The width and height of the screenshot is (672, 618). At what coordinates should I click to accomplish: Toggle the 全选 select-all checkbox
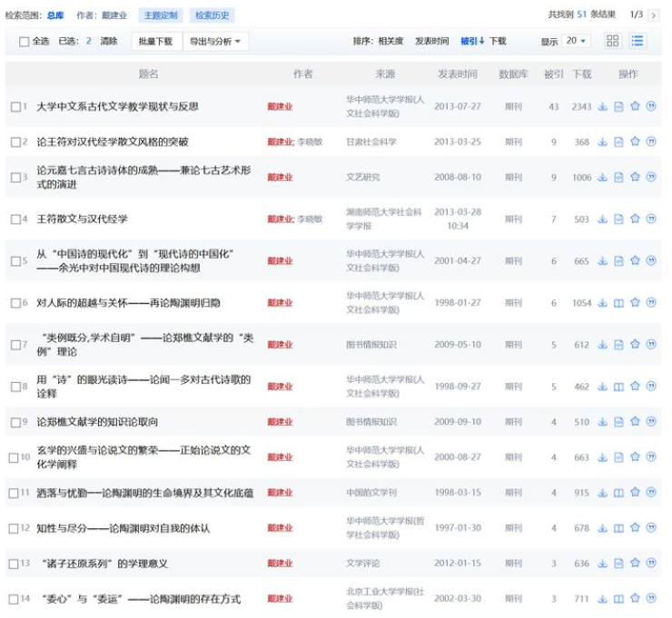[24, 42]
